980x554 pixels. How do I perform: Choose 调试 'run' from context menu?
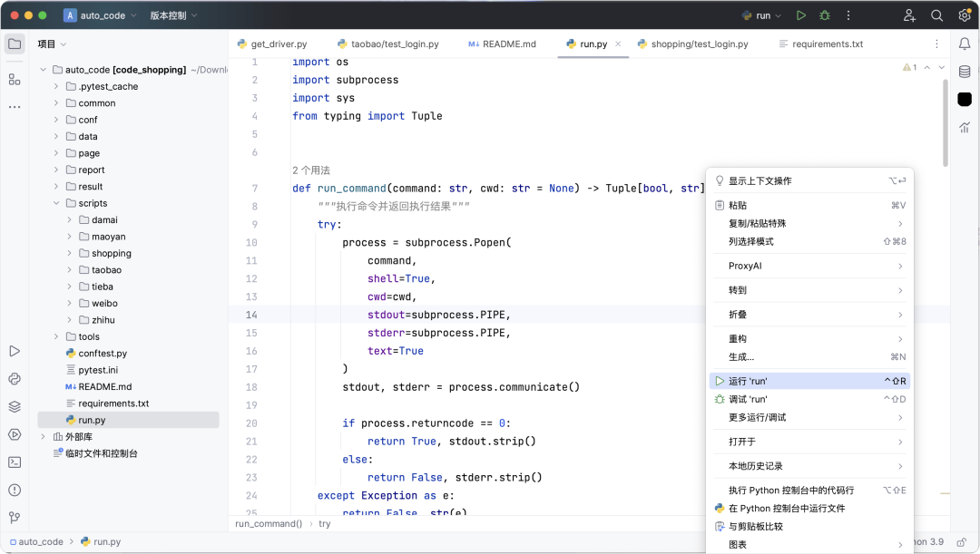(809, 399)
